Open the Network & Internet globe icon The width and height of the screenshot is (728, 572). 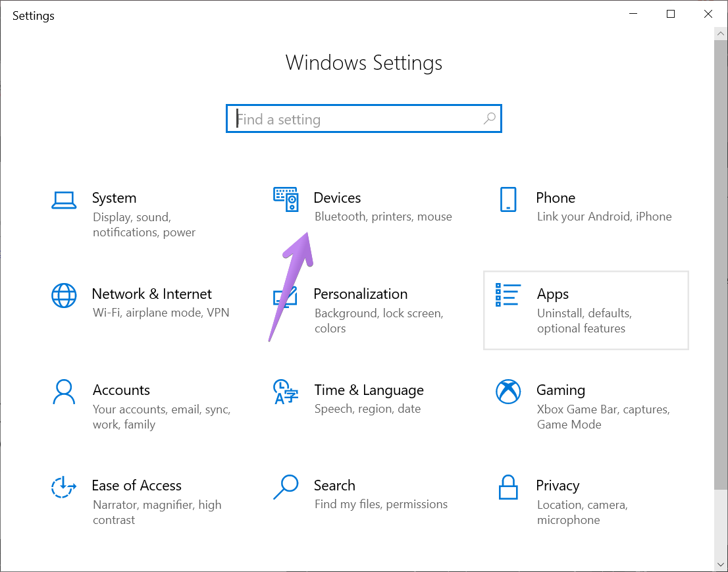click(x=64, y=296)
